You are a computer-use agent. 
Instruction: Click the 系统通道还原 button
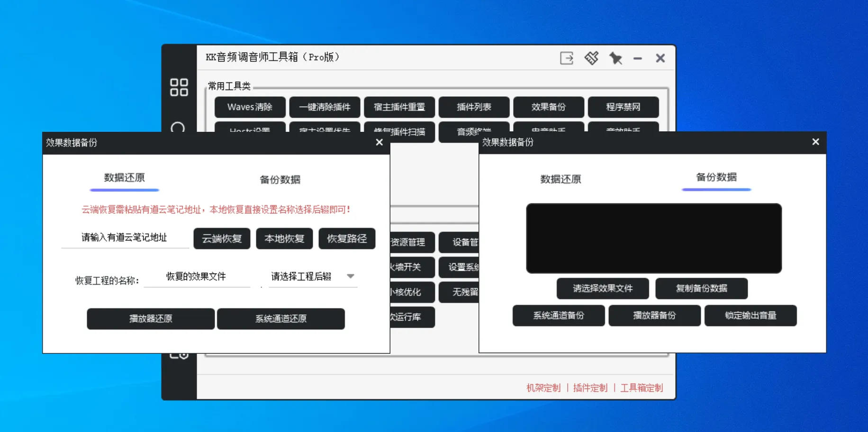click(281, 319)
